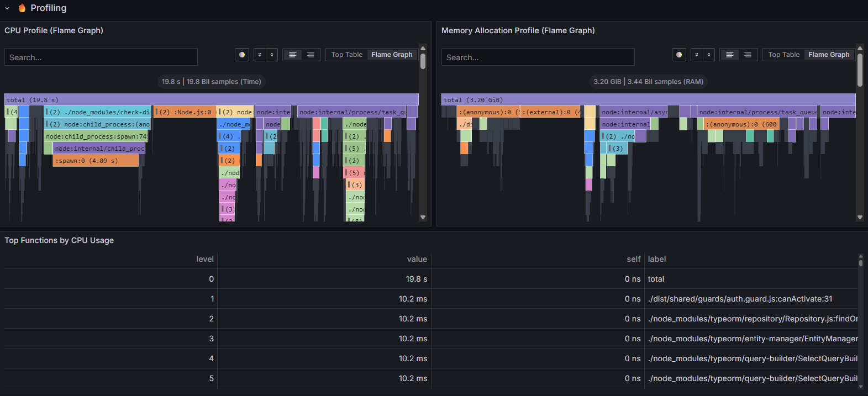
Task: Set right text alignment in the memory flame graph
Action: (748, 55)
